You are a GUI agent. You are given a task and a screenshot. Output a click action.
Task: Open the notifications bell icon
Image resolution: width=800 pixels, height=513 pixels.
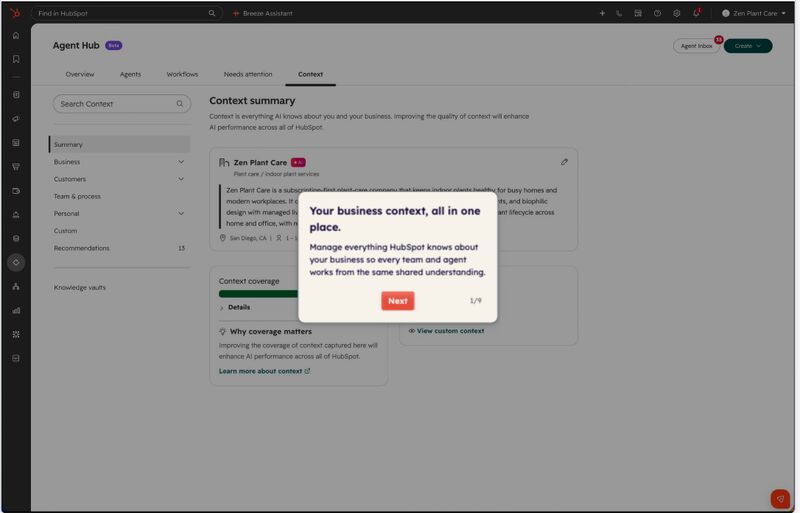click(696, 13)
